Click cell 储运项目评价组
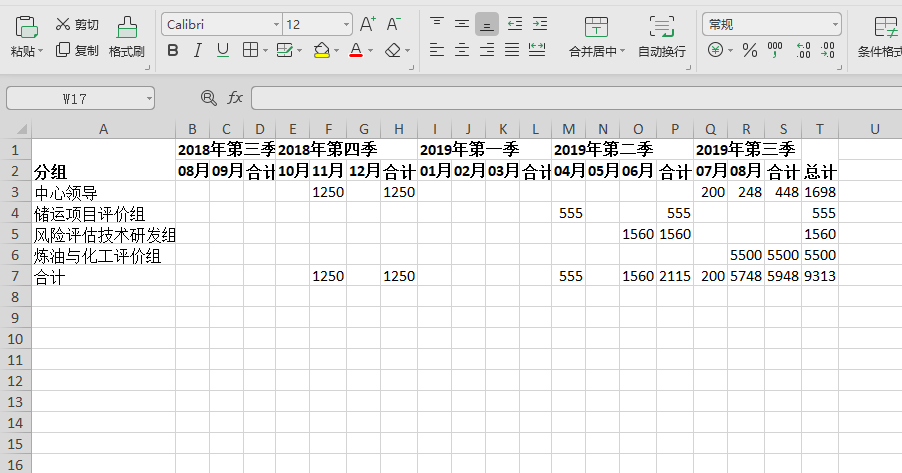This screenshot has width=902, height=473. 104,213
